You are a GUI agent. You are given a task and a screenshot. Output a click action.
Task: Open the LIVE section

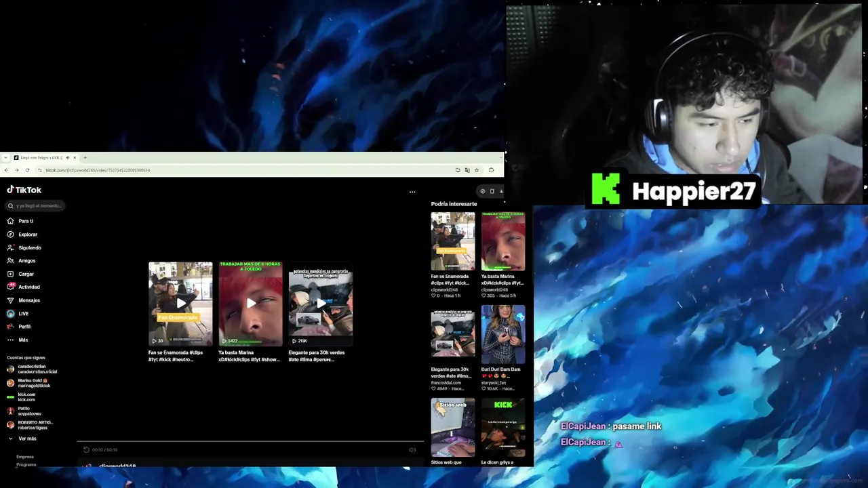coord(18,314)
